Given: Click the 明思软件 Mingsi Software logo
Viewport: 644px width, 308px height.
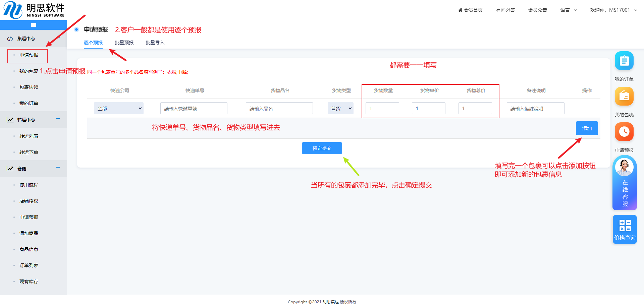Looking at the screenshot, I should (34, 10).
